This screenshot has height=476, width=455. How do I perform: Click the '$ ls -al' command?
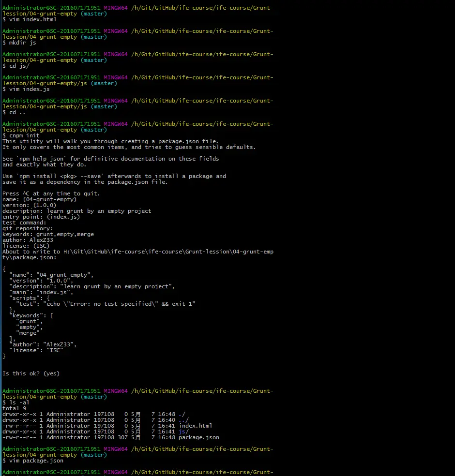click(16, 403)
